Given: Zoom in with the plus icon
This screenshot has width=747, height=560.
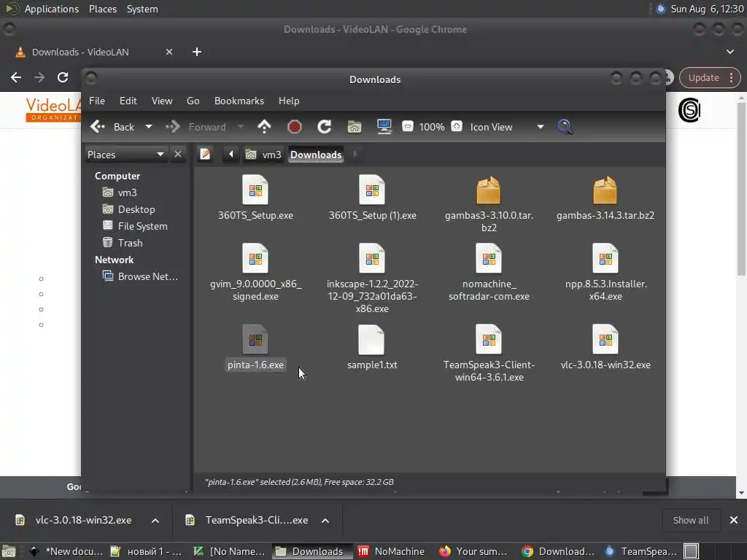Looking at the screenshot, I should click(x=457, y=126).
